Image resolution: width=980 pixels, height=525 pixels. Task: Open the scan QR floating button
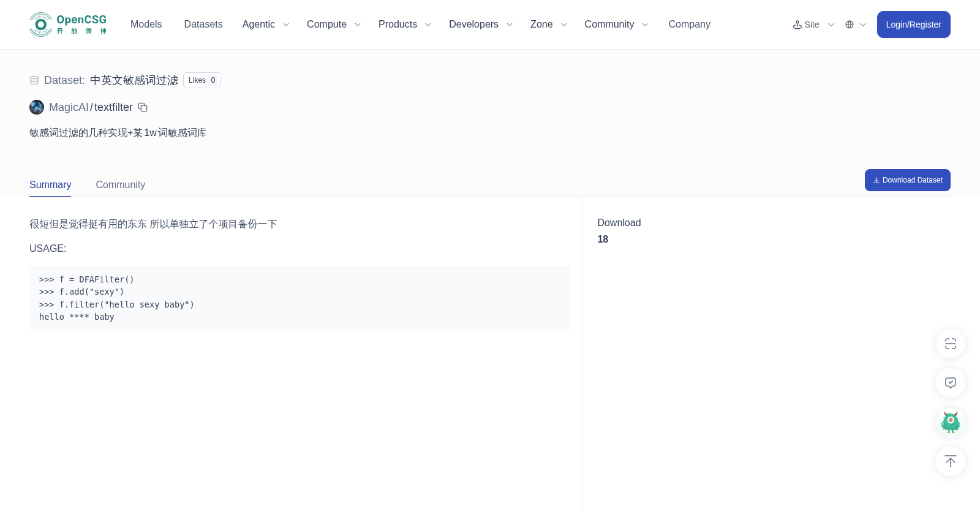951,344
